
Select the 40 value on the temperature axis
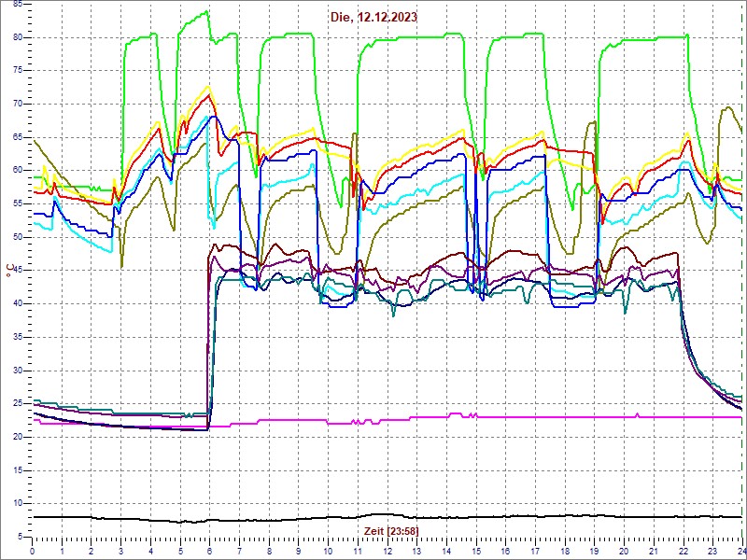(x=18, y=304)
